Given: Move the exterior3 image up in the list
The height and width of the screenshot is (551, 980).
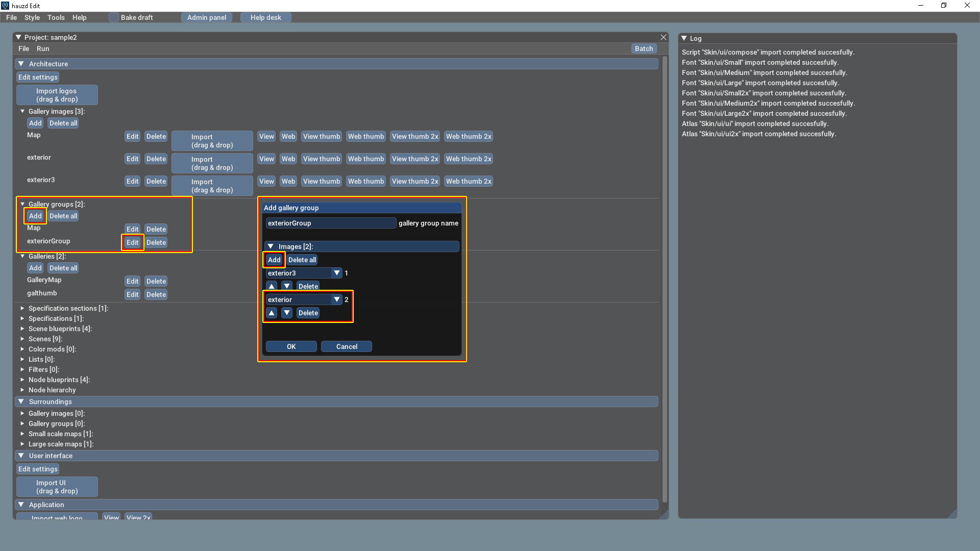Looking at the screenshot, I should click(272, 286).
